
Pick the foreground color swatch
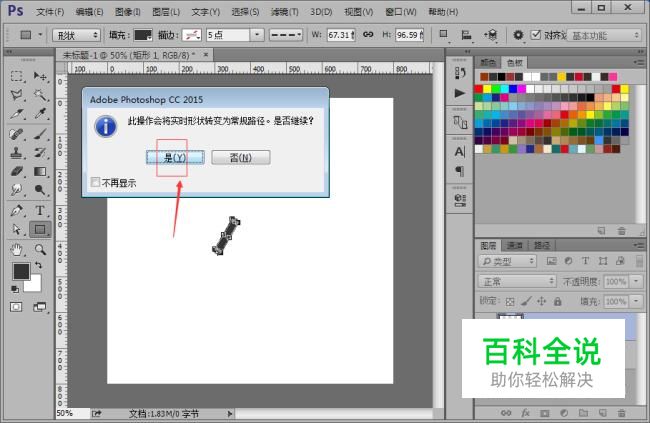21,272
